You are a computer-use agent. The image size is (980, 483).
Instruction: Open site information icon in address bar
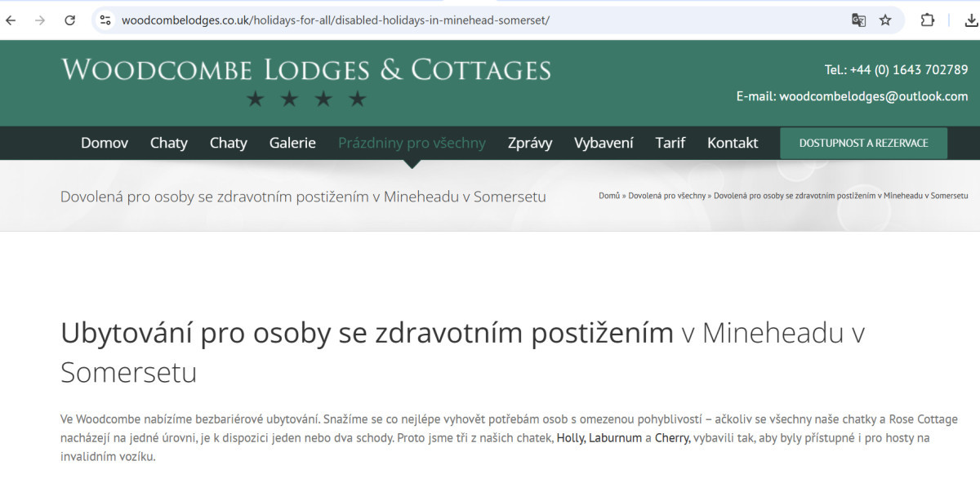[x=105, y=20]
